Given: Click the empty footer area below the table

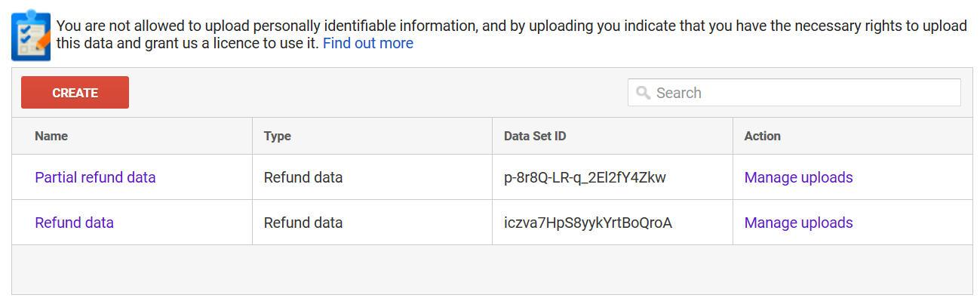Looking at the screenshot, I should 492,269.
